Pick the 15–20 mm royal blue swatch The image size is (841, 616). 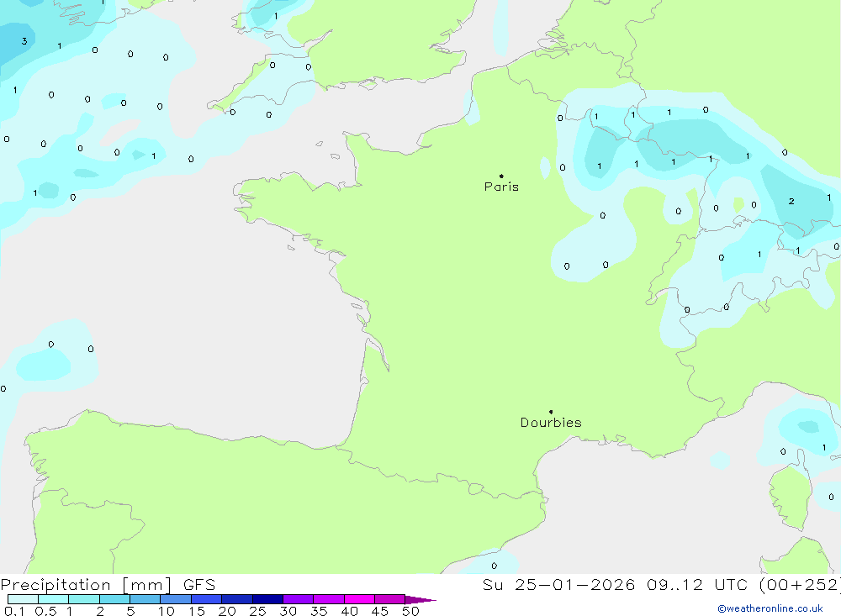207,599
